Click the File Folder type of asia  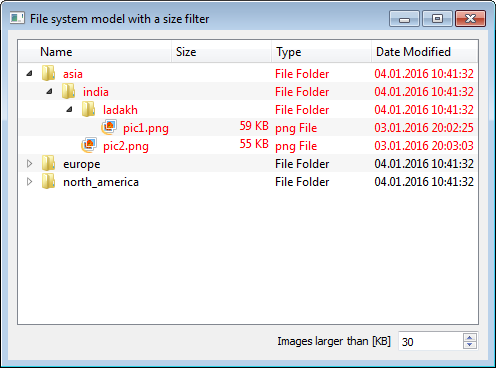(302, 74)
